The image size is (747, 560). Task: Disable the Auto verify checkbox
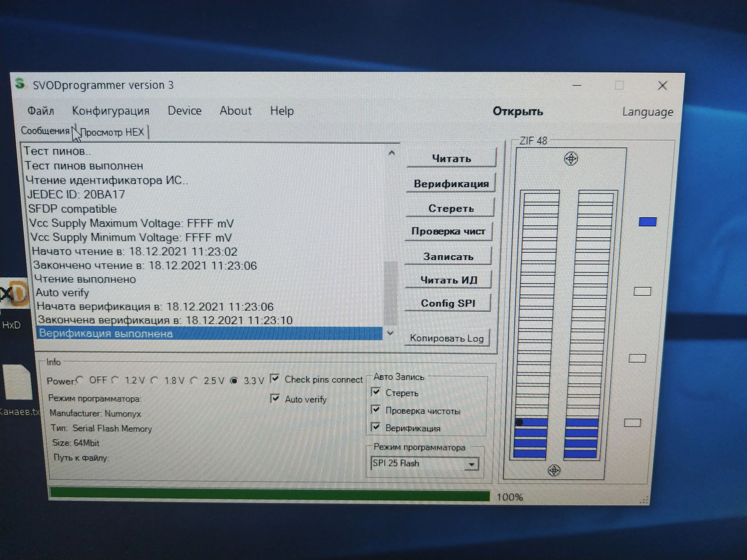point(275,398)
